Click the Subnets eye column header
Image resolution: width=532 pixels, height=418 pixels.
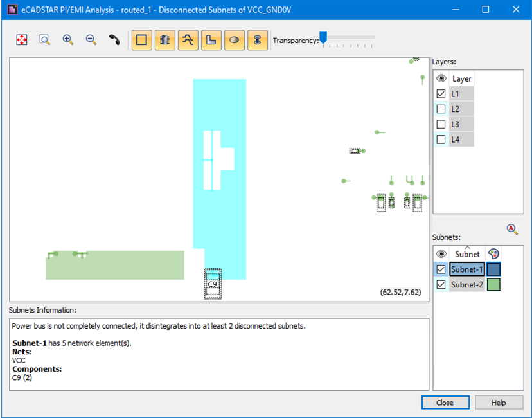click(441, 253)
